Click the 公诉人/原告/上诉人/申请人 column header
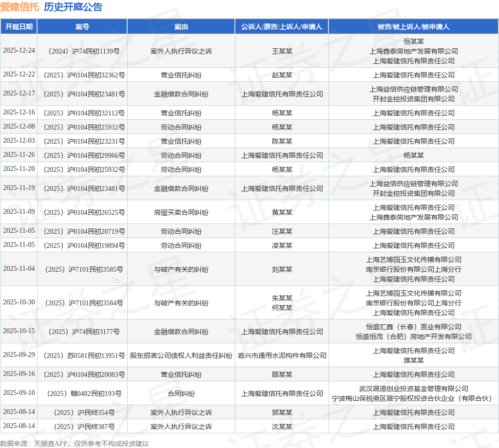This screenshot has width=499, height=448. 282,27
